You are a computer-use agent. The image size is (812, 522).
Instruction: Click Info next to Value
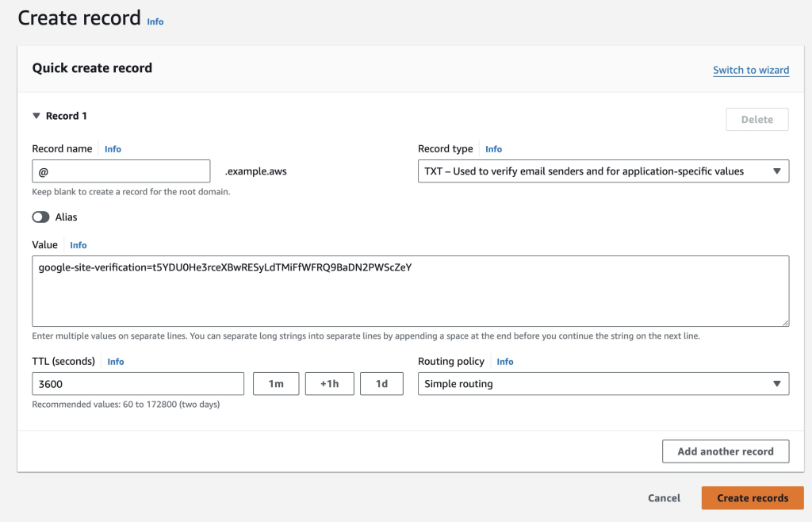click(x=78, y=244)
